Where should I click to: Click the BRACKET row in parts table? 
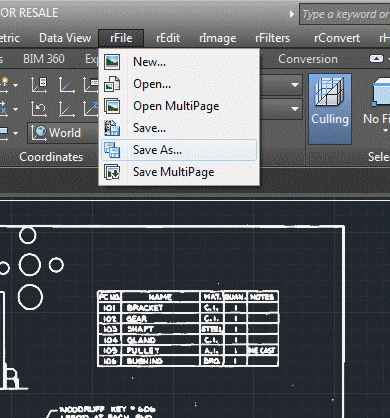click(x=188, y=307)
